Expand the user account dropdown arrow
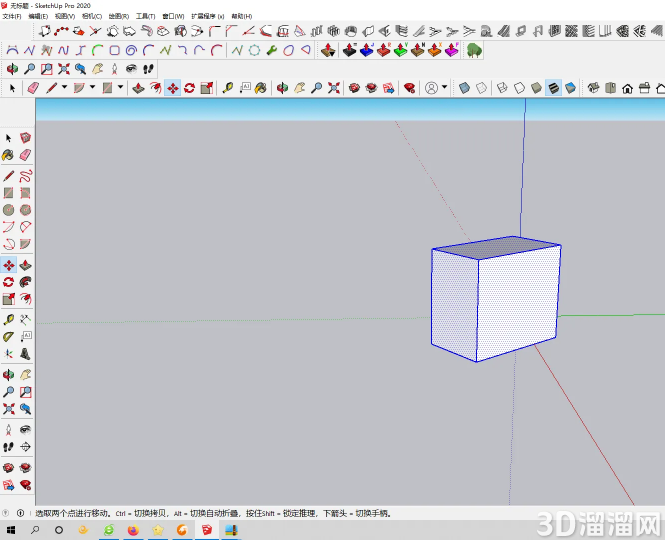The image size is (665, 540). (444, 87)
